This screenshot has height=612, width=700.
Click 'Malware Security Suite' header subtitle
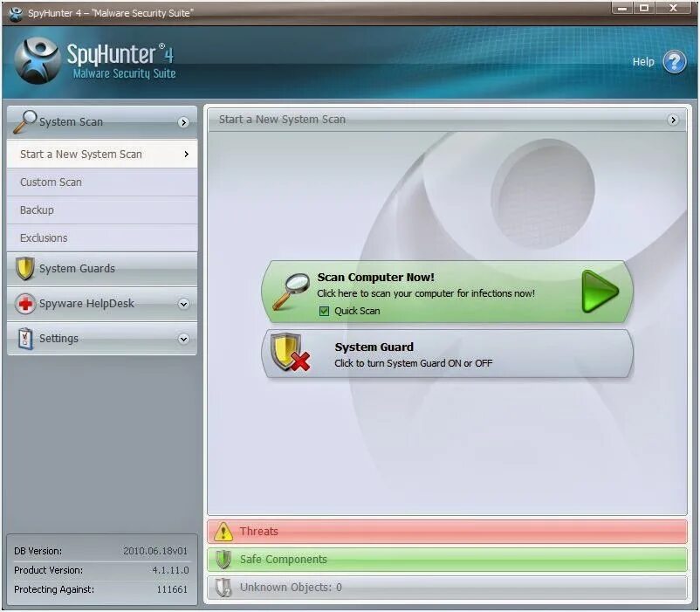[124, 73]
